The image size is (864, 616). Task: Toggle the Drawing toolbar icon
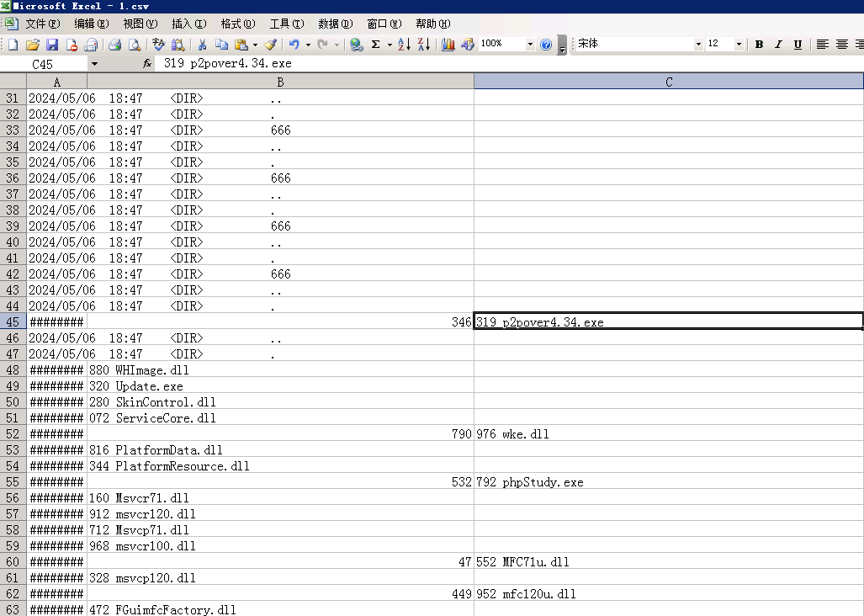coord(468,45)
